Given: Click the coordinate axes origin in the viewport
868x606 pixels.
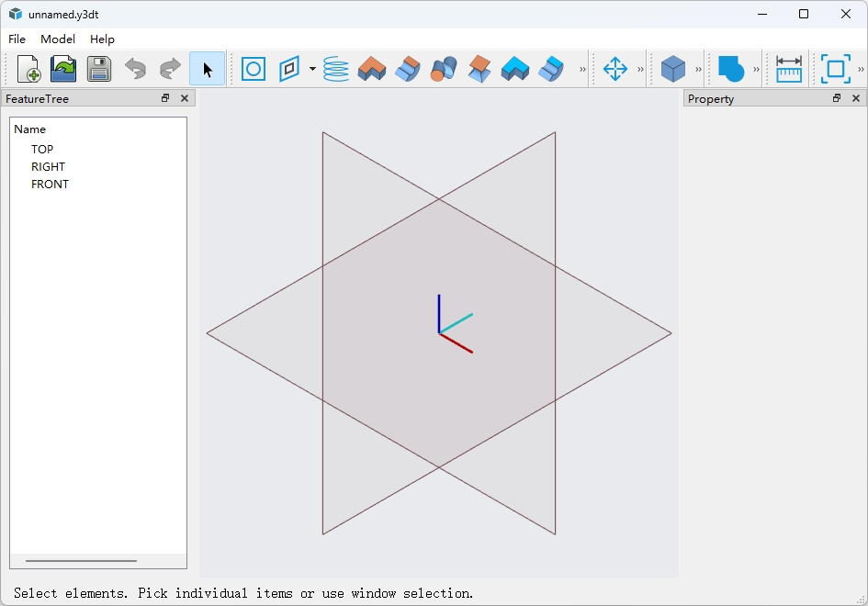Looking at the screenshot, I should click(440, 333).
